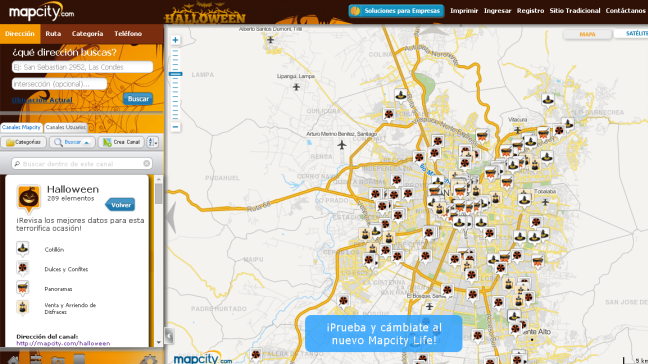Select the Dulces y Confites icon
Viewport: 648px width, 364px height.
(x=23, y=269)
